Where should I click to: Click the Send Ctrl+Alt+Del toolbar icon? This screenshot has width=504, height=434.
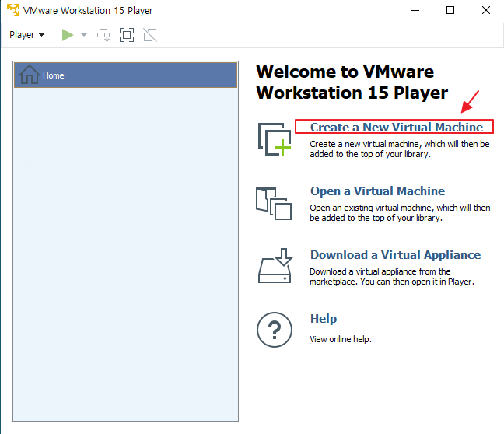click(x=103, y=35)
